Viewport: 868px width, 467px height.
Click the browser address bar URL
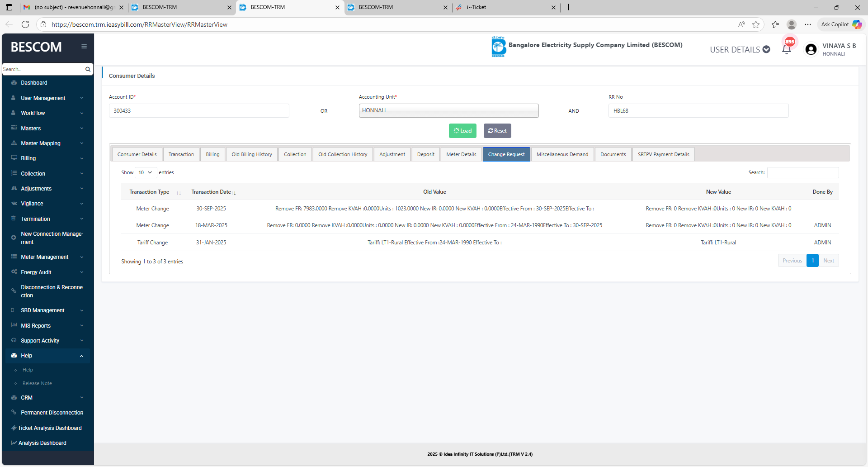pyautogui.click(x=139, y=24)
